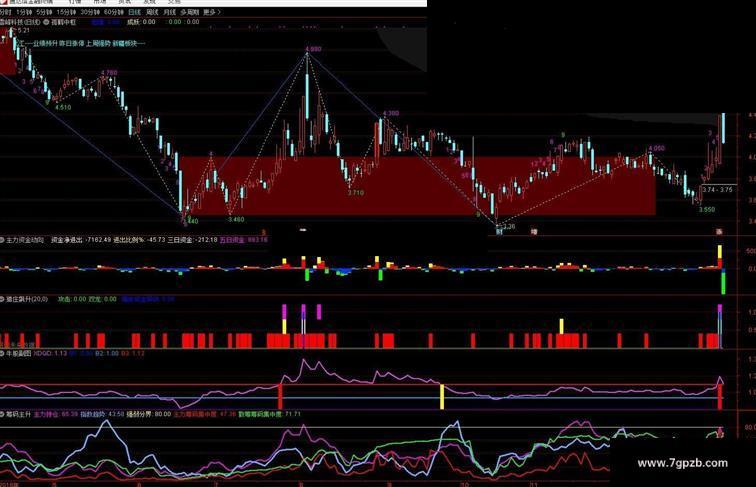Click the 筹码主升 indicator title
Viewport: 756px width, 487px height.
(x=18, y=414)
